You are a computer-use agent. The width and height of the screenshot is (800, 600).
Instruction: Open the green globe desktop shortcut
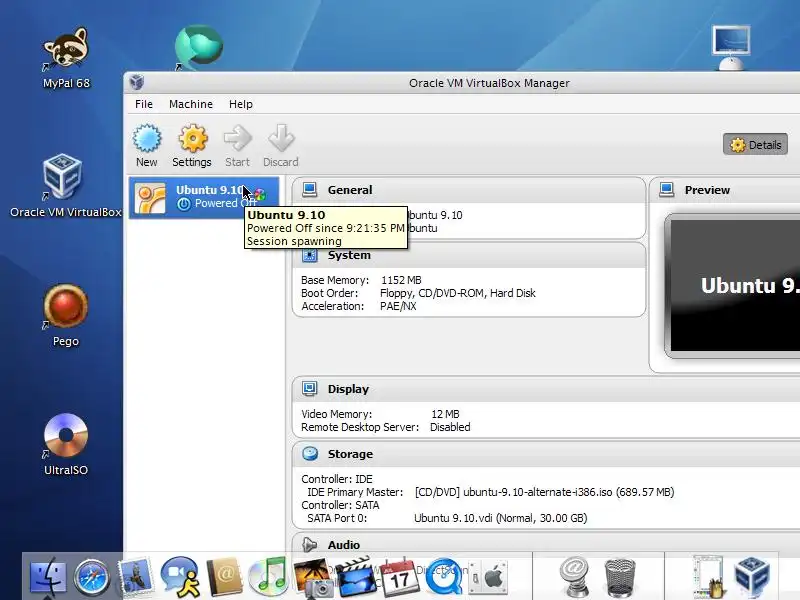point(198,47)
